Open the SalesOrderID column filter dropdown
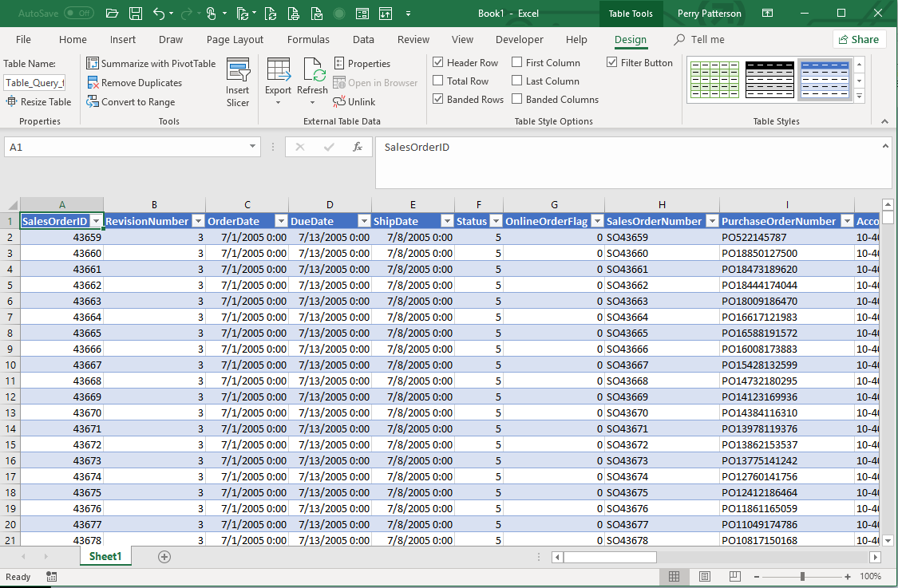The image size is (898, 588). coord(96,221)
